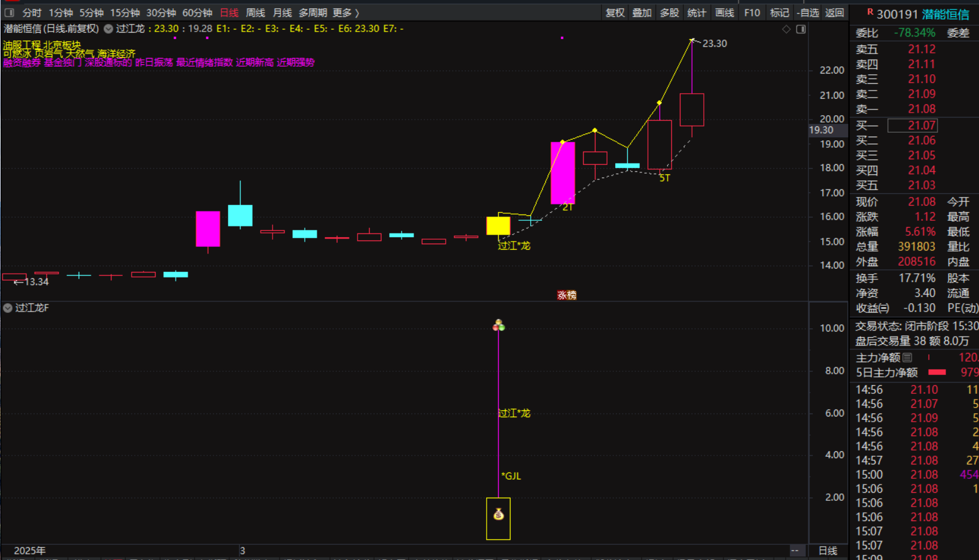
Task: Click the 主力净额 details list icon
Action: point(907,357)
